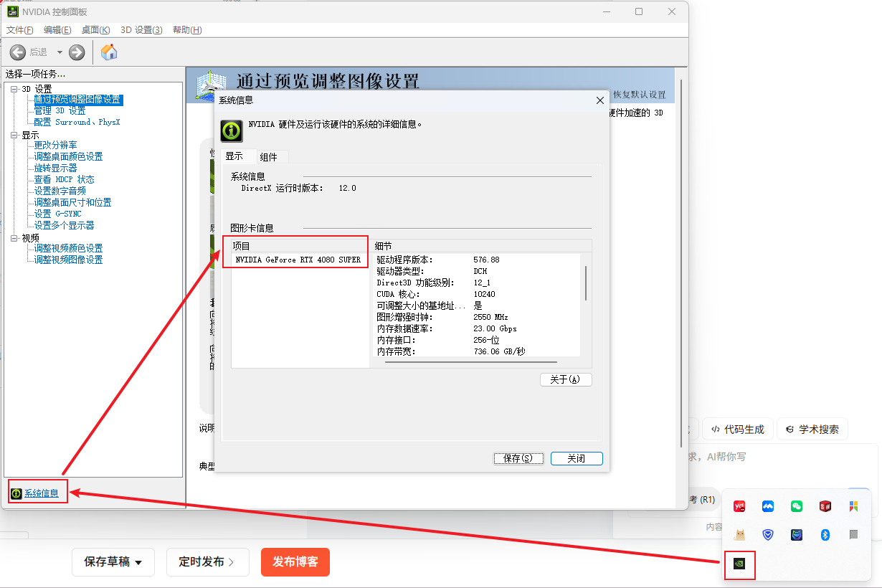Viewport: 882px width, 588px height.
Task: Select 设置多个显示器 in the tree
Action: [x=64, y=226]
